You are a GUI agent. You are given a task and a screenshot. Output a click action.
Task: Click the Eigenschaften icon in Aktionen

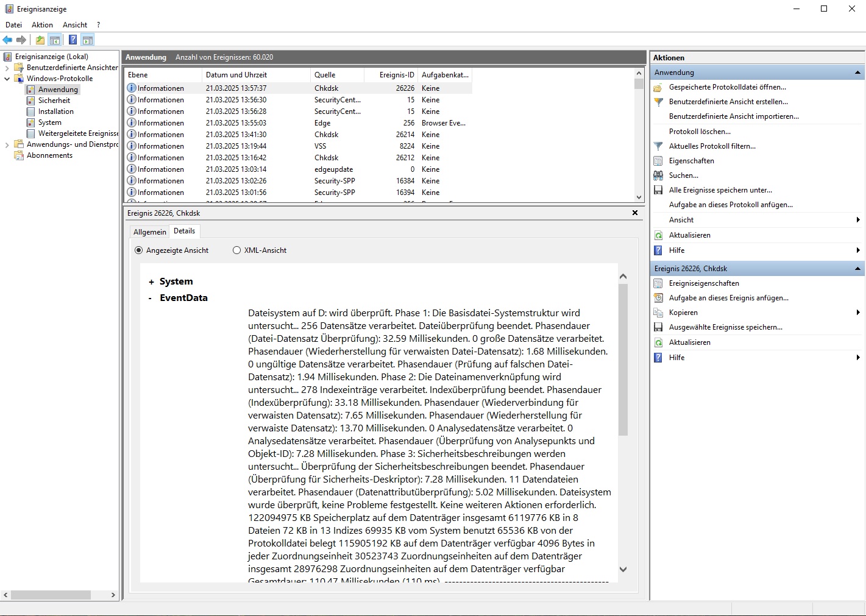(x=658, y=161)
